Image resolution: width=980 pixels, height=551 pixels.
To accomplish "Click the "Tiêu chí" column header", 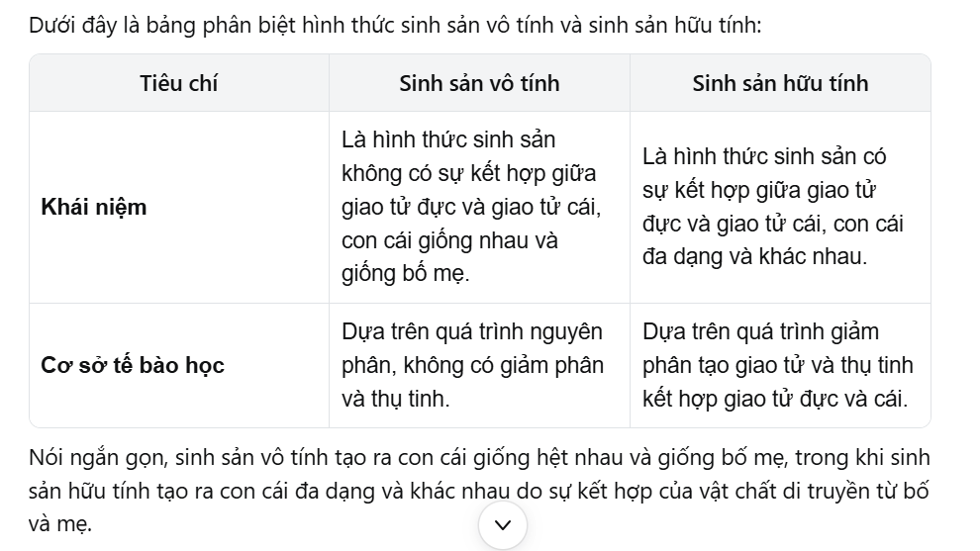I will pyautogui.click(x=178, y=83).
